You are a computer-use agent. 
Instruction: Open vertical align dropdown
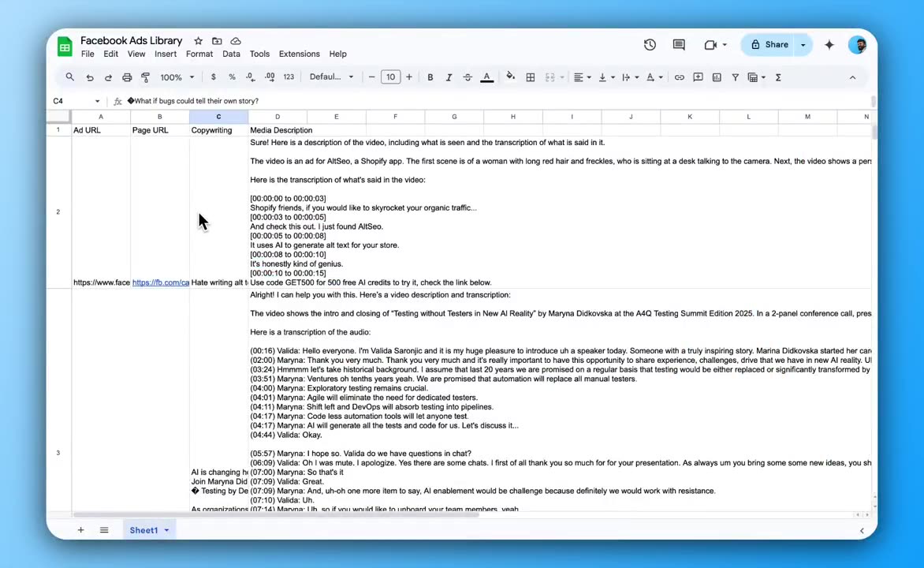pos(606,77)
